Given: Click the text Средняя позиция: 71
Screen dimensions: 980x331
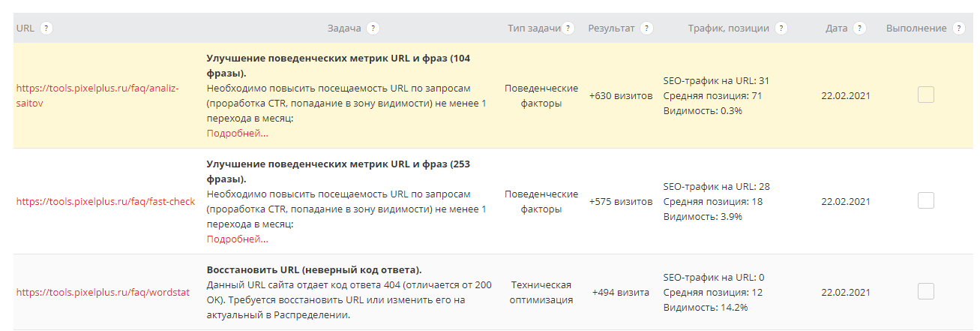Looking at the screenshot, I should 713,95.
